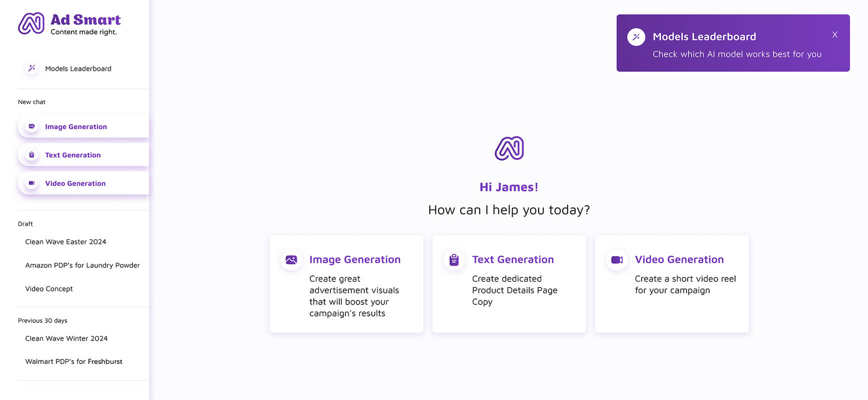Click the Text Generation card title

click(x=513, y=259)
